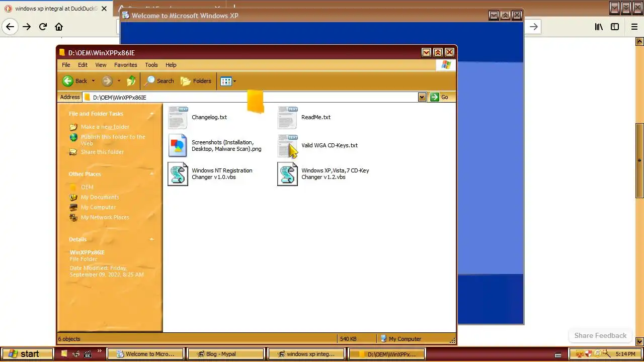This screenshot has height=362, width=644.
Task: Open the browser hamburger menu
Action: (x=634, y=27)
